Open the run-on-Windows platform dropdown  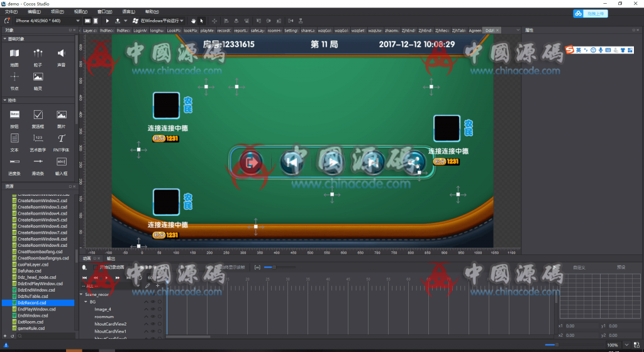click(162, 21)
